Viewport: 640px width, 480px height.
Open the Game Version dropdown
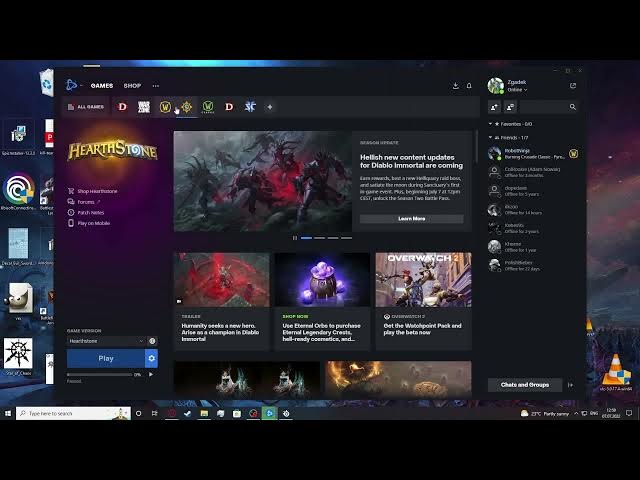(106, 341)
